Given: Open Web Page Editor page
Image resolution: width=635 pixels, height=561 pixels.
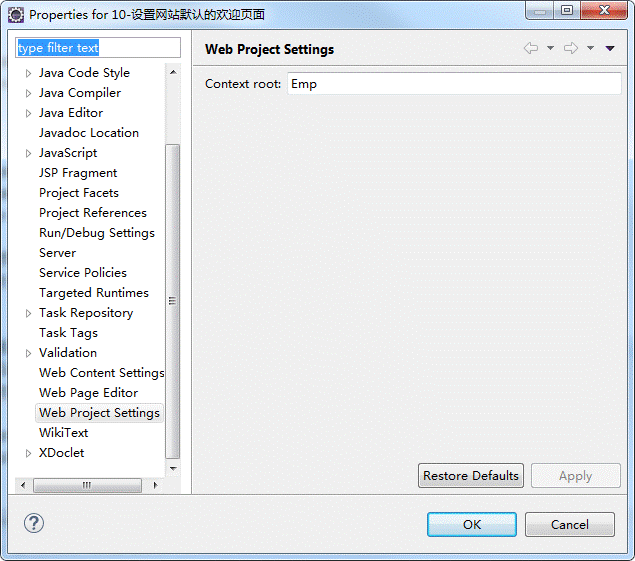Looking at the screenshot, I should [x=89, y=393].
